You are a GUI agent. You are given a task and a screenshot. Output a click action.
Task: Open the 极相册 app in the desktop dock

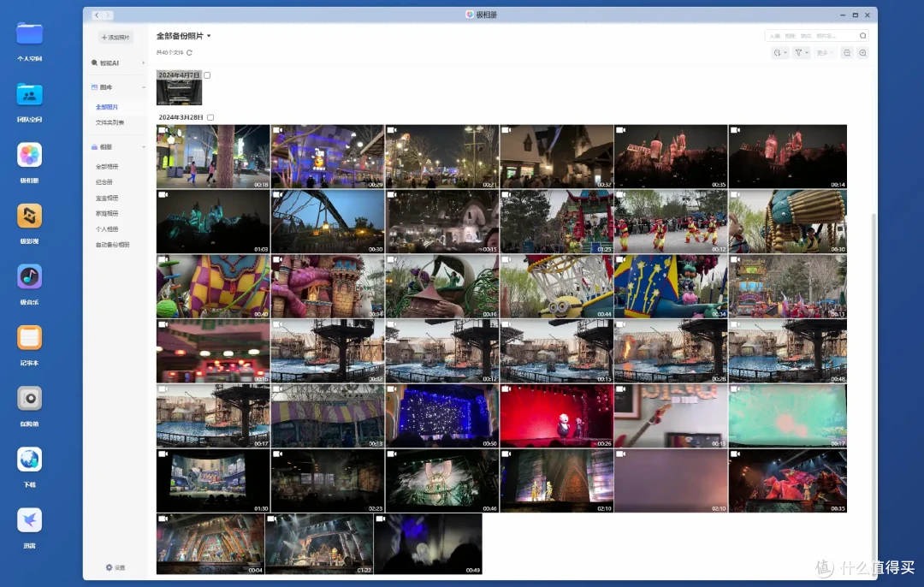point(29,155)
